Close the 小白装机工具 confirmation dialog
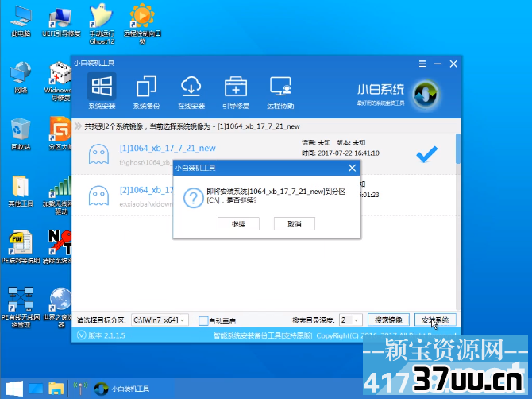 pyautogui.click(x=353, y=168)
